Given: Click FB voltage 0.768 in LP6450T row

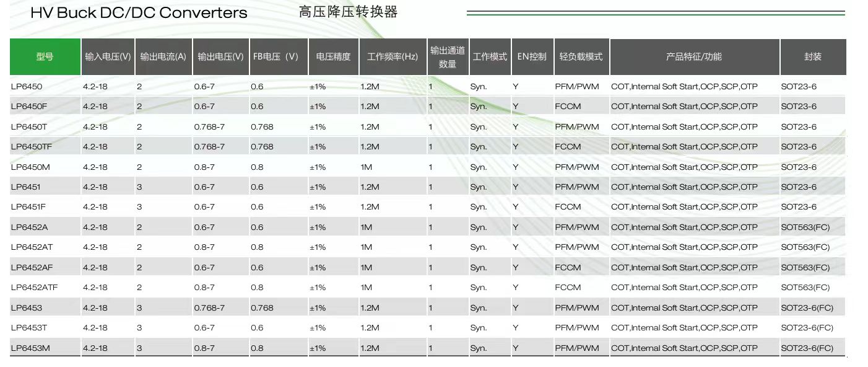Looking at the screenshot, I should (x=262, y=127).
